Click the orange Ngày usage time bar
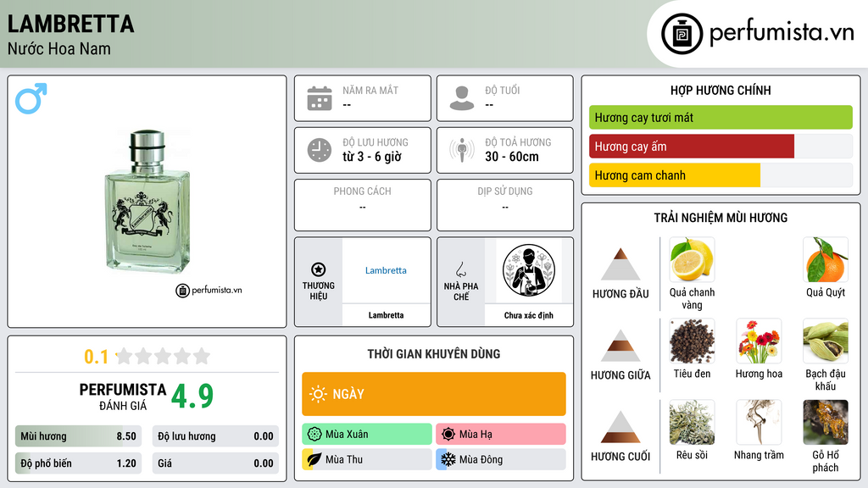The image size is (868, 488). tap(434, 394)
